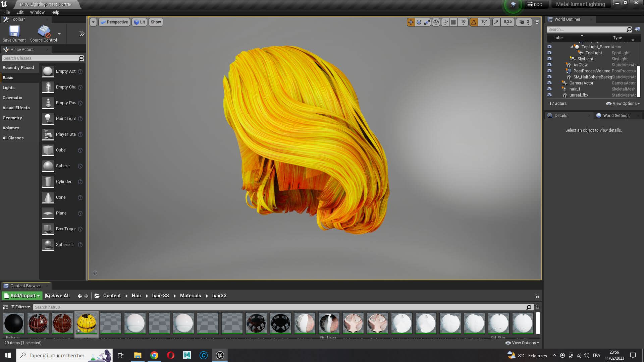Open the Lit view mode dropdown
The image size is (644, 362).
pyautogui.click(x=140, y=22)
